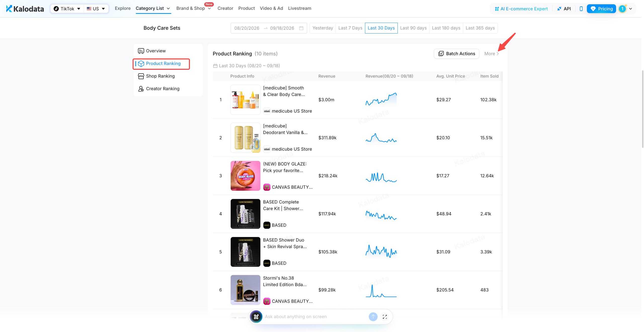The image size is (644, 332).
Task: Open the medicube Smooth & Clear Body Care title
Action: 284,91
